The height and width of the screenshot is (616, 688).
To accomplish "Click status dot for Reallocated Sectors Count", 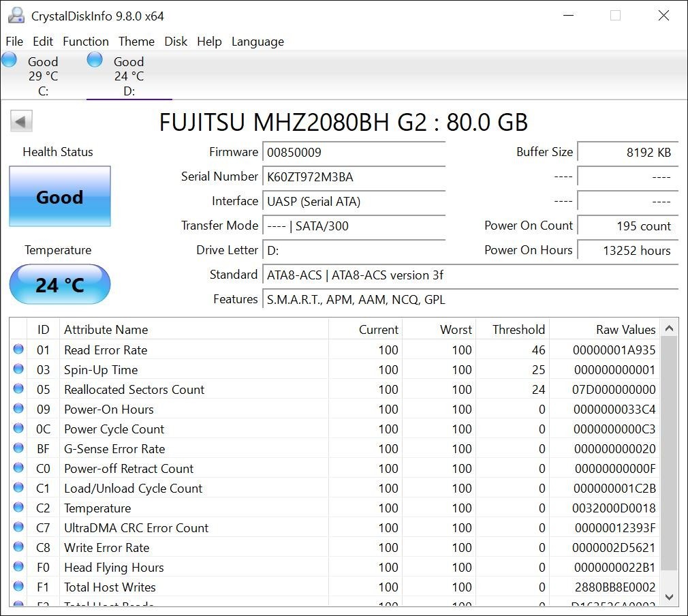I will pyautogui.click(x=18, y=388).
